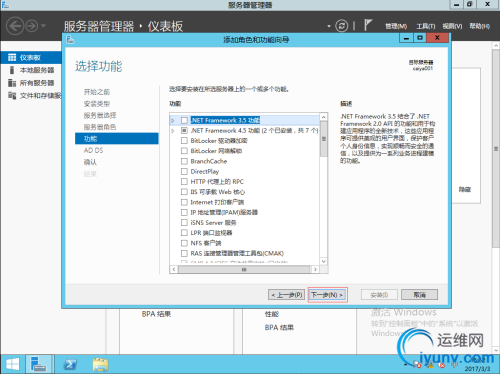This screenshot has height=374, width=500.
Task: Expand the .NET Framework 4.5 tree node
Action: 173,131
